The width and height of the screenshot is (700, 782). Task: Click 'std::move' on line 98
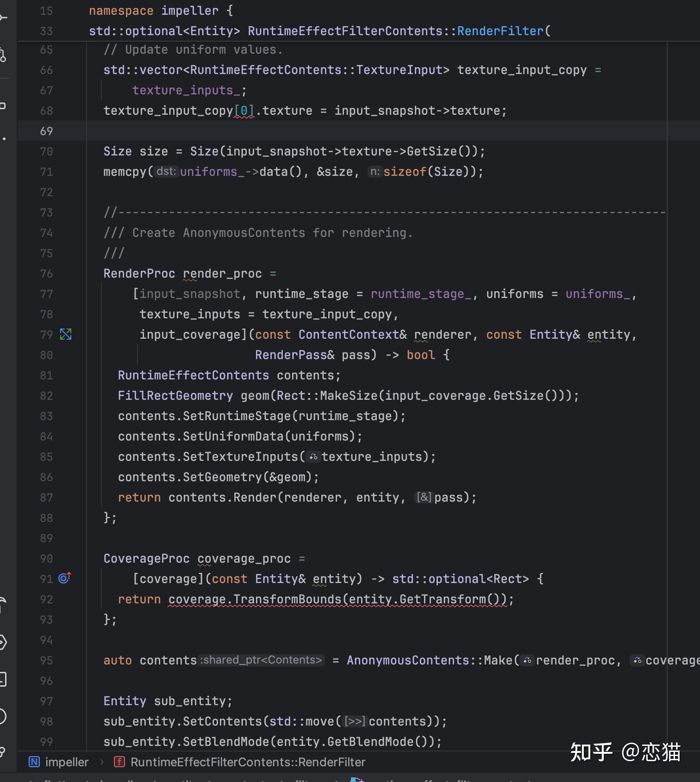coord(302,721)
